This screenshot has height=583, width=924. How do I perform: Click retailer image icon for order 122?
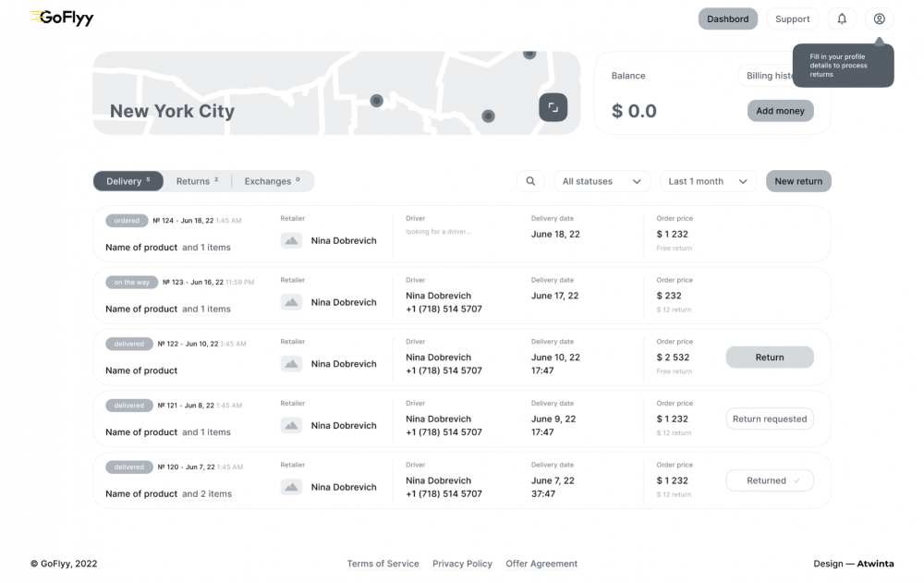pos(292,364)
